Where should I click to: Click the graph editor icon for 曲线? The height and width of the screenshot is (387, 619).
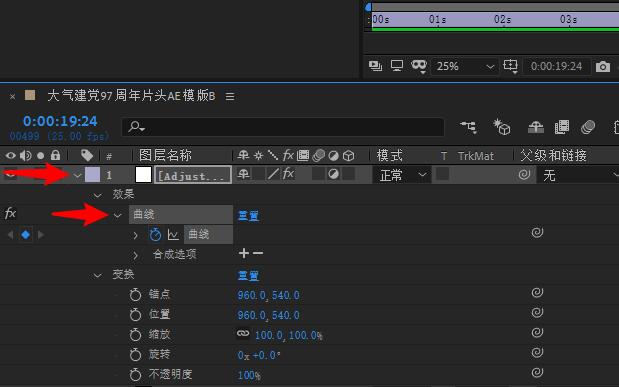[173, 235]
